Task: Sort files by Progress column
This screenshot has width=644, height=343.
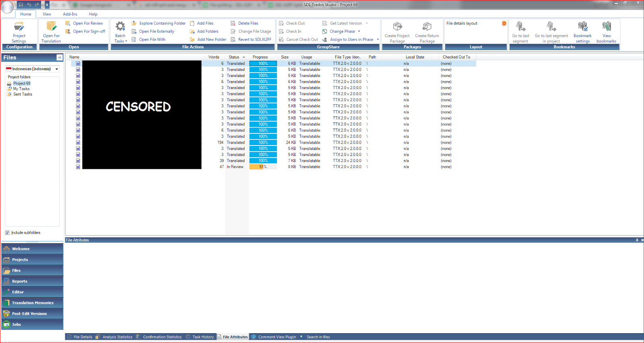Action: (x=263, y=57)
